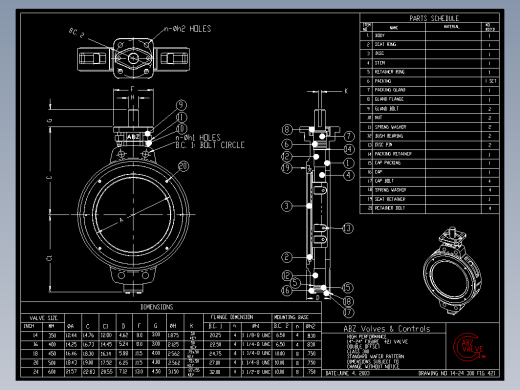Click balloon 18 on the section view
The image size is (520, 390).
pos(348,301)
